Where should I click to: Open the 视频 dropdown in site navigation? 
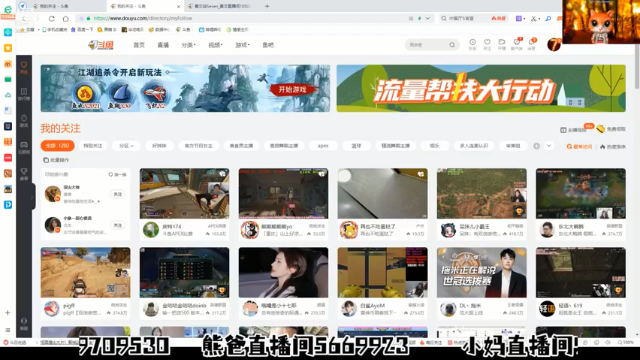coord(215,45)
